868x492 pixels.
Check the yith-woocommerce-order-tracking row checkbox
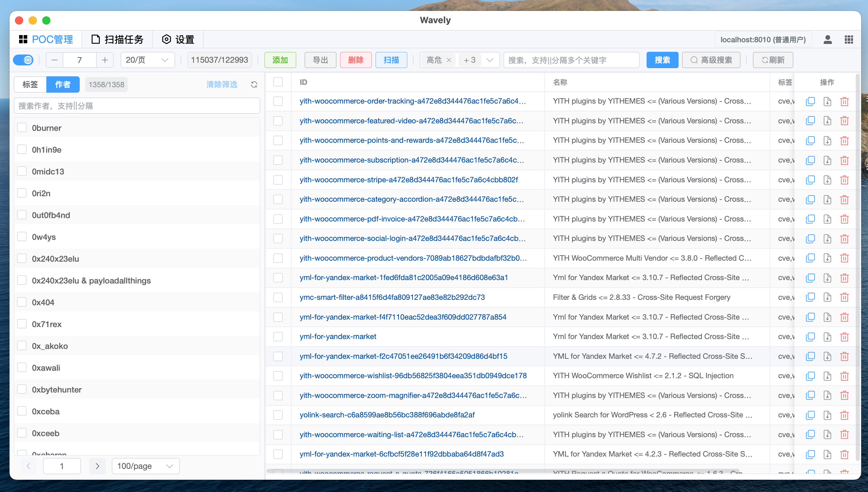pos(278,101)
